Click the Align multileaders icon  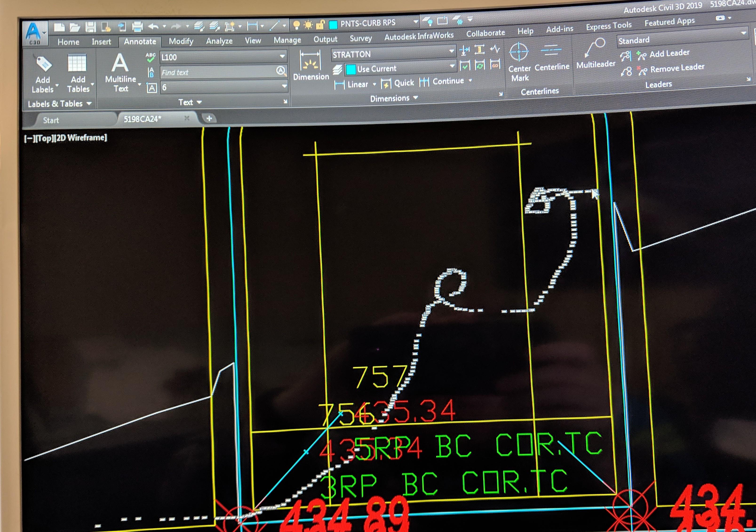[625, 56]
